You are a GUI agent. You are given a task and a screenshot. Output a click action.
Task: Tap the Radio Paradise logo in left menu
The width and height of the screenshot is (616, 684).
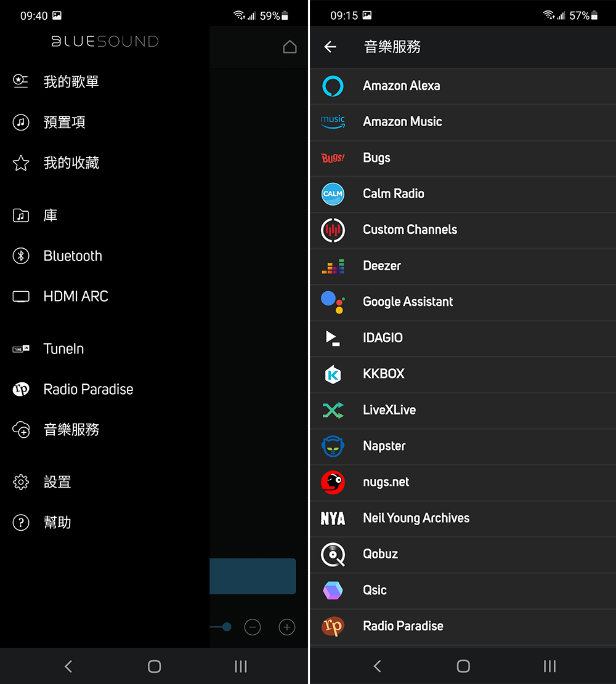click(x=20, y=389)
